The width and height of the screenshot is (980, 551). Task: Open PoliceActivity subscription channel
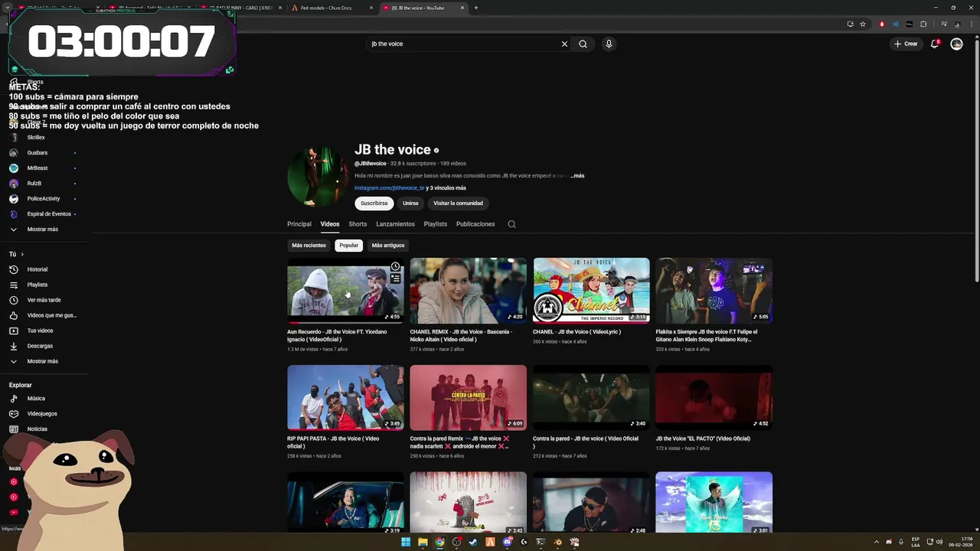[43, 199]
